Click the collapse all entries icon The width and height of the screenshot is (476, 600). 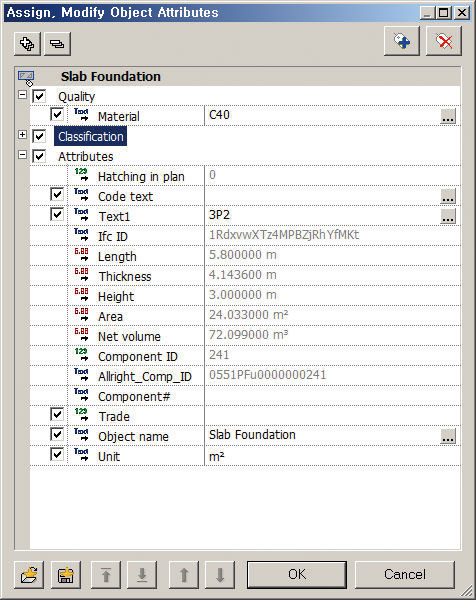tap(57, 43)
